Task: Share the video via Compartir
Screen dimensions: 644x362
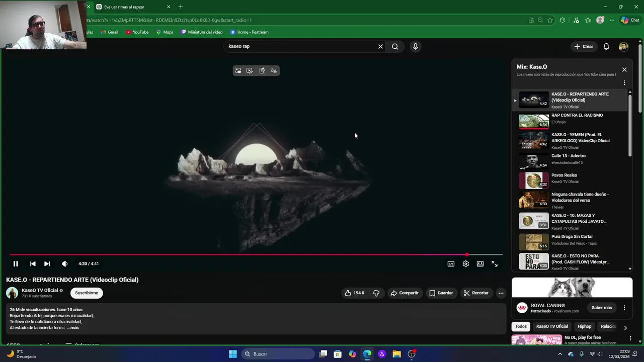Action: coord(405,293)
